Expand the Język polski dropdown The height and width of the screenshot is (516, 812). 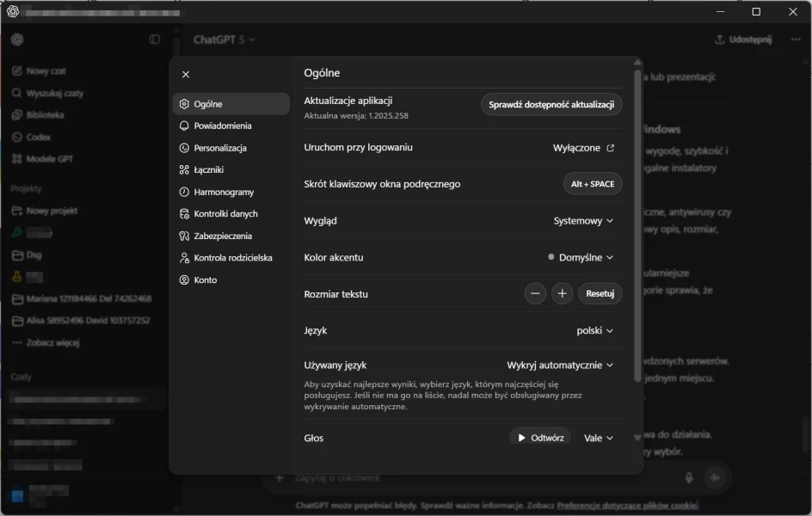(x=595, y=330)
